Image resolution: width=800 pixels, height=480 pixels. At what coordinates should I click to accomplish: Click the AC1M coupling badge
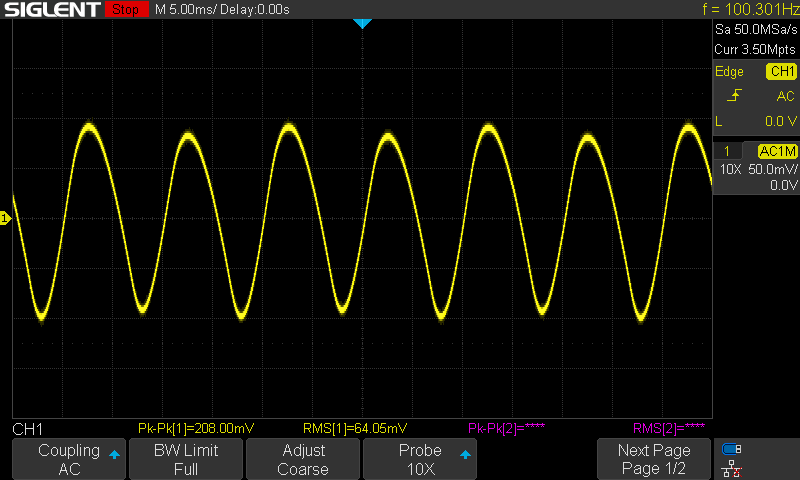click(777, 151)
